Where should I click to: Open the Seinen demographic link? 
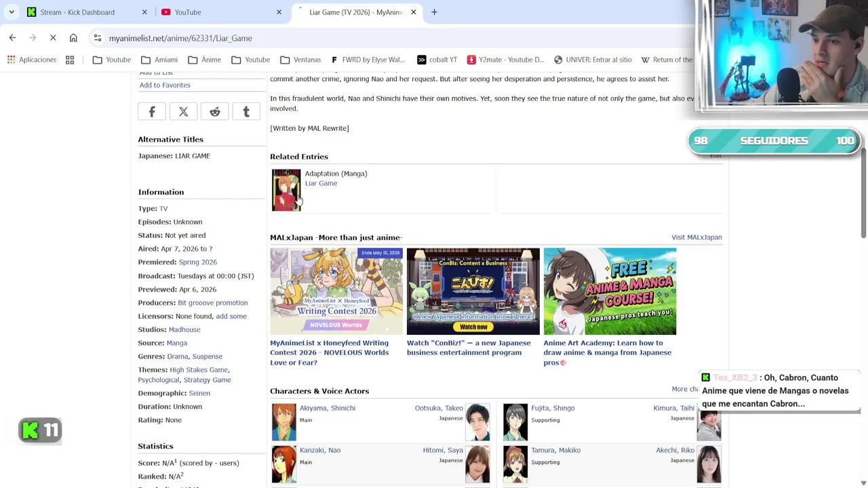(x=199, y=393)
